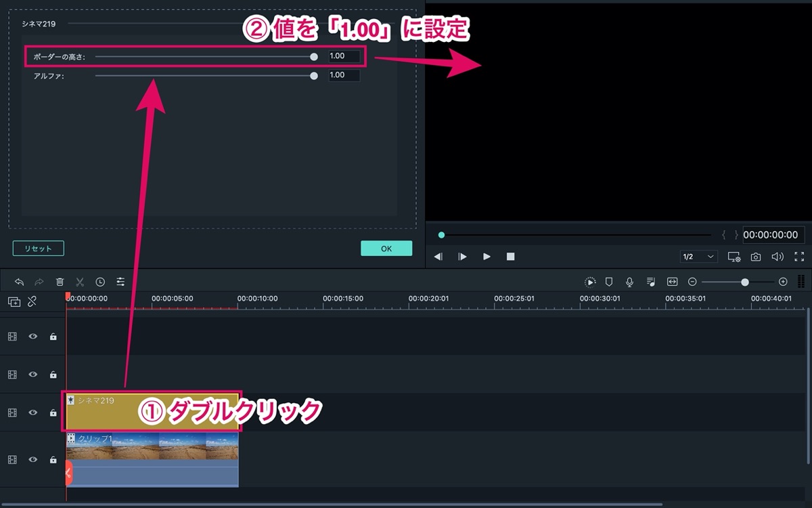812x508 pixels.
Task: Click the red scissors icon on the playhead
Action: pos(68,473)
